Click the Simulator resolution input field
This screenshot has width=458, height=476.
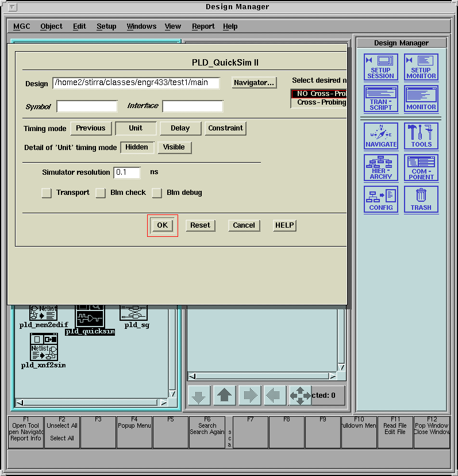click(x=127, y=172)
